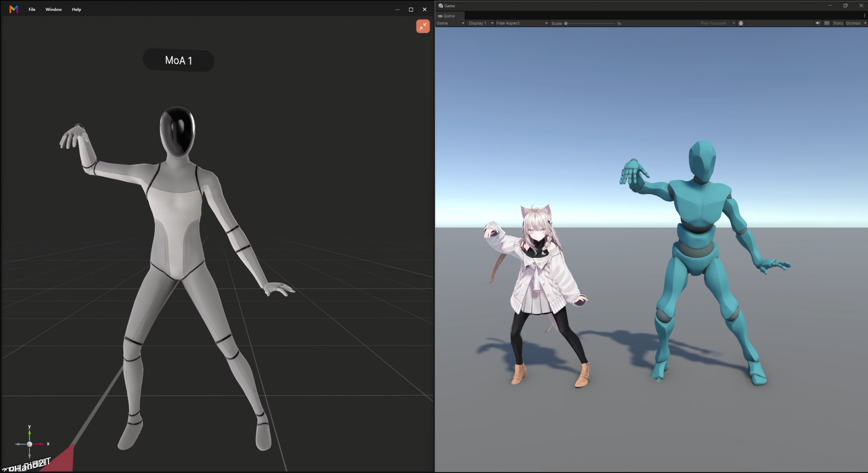868x473 pixels.
Task: Open the three-dot Game panel options menu
Action: 864,16
